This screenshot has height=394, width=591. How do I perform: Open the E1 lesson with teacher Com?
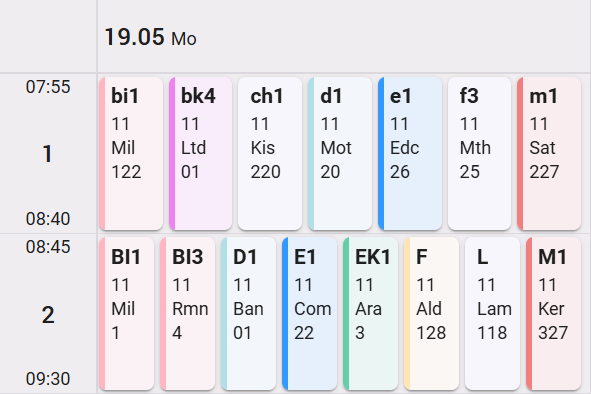(x=309, y=313)
